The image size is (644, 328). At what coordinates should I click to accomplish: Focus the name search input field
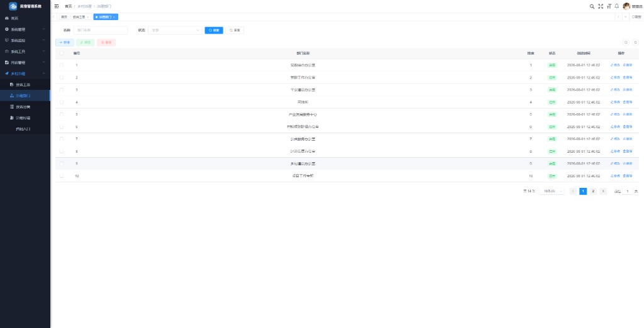click(x=101, y=30)
